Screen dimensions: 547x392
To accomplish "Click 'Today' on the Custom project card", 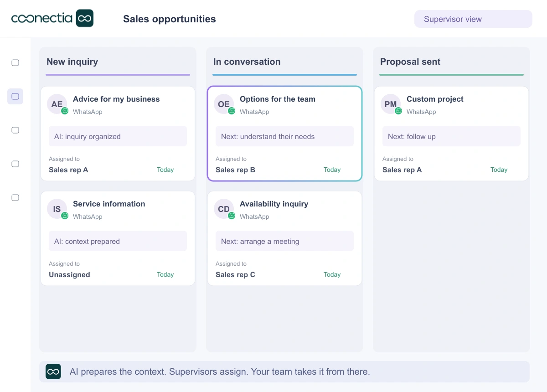I will point(499,170).
